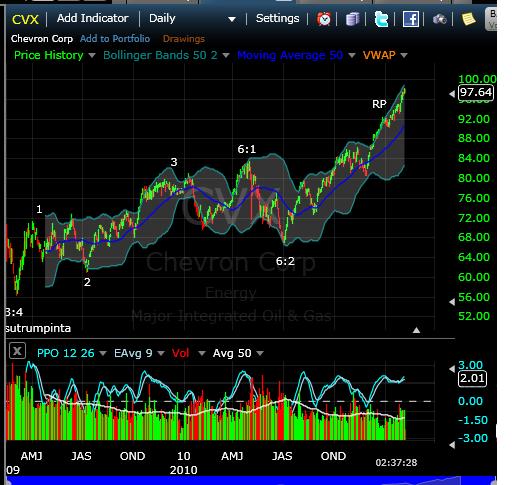Click the 6:1 annotation on chart

[x=247, y=149]
